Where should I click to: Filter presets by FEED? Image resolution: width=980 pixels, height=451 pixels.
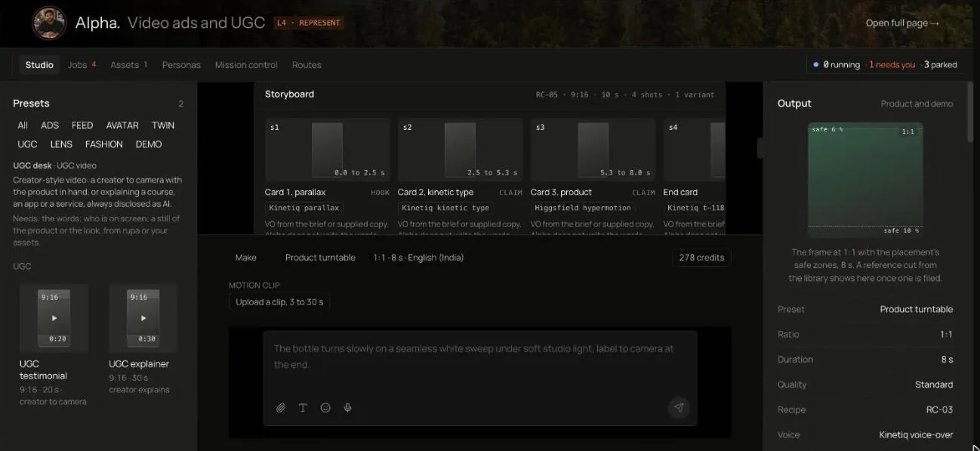click(82, 125)
